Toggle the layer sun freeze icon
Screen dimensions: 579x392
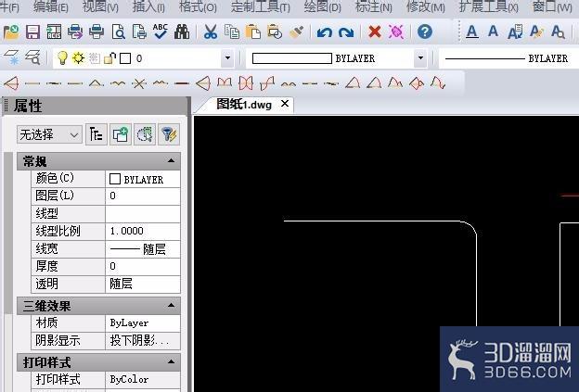point(78,57)
